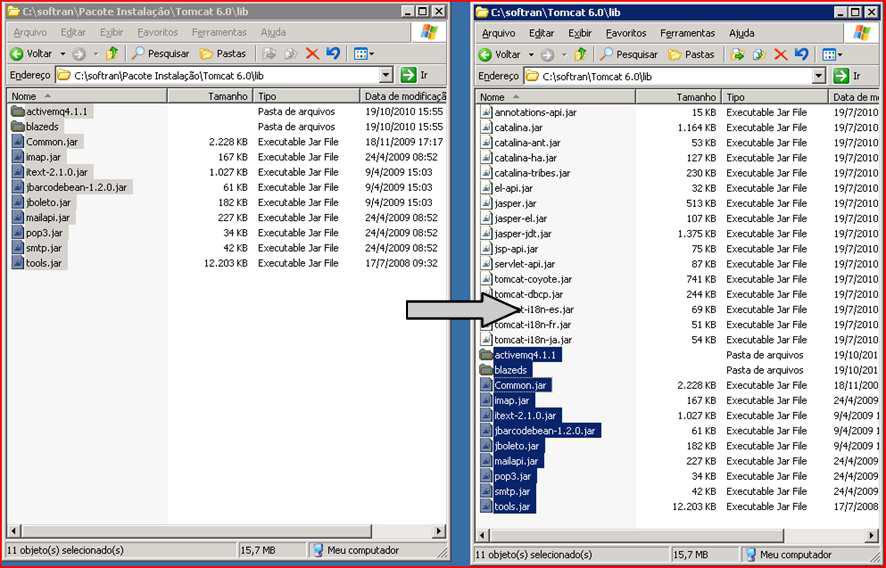886x568 pixels.
Task: Open forward history dropdown in right window
Action: coord(564,55)
